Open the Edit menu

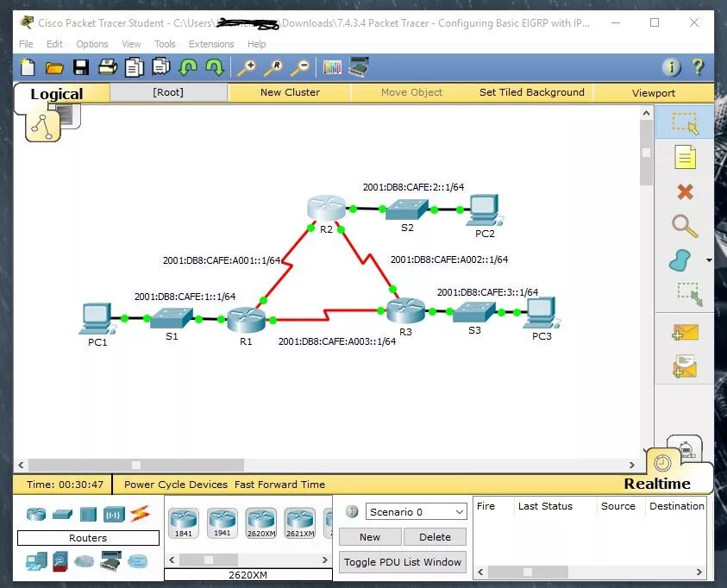coord(54,44)
